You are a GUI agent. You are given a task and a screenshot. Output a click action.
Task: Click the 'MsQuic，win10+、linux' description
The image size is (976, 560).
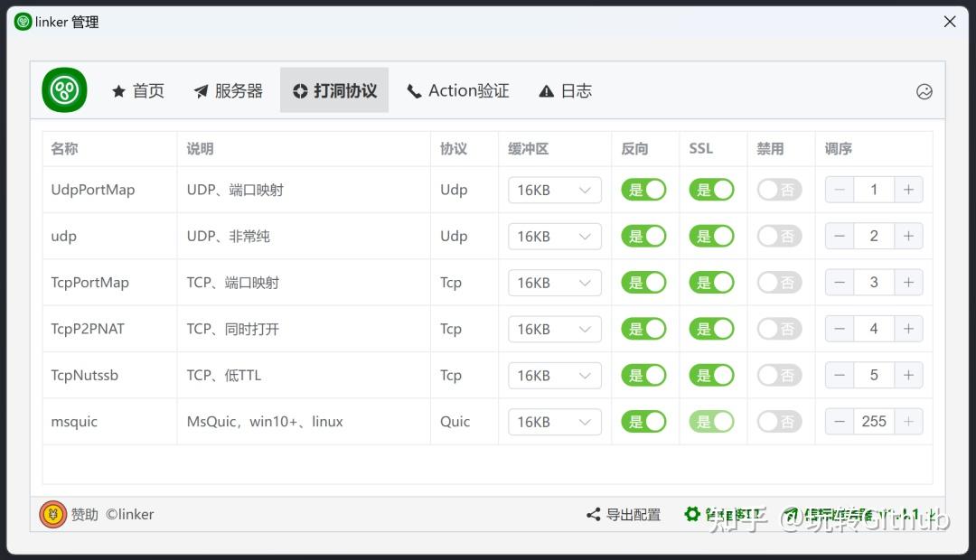[265, 422]
